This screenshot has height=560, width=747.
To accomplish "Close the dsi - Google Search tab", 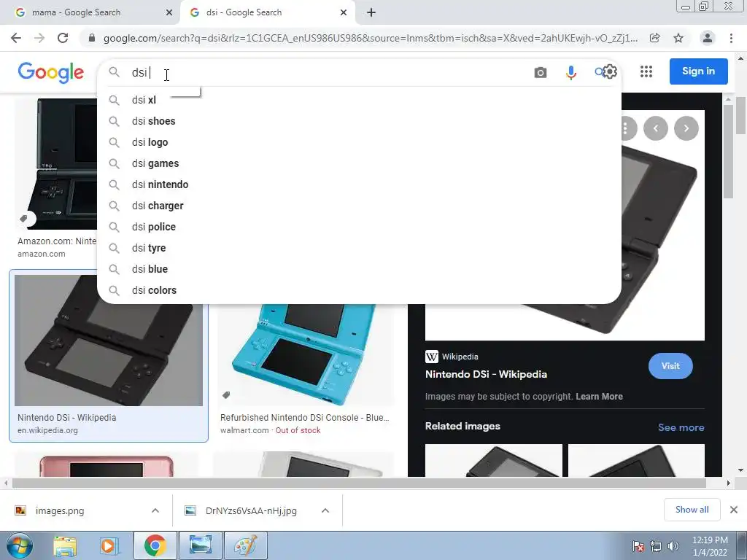I will pos(344,12).
